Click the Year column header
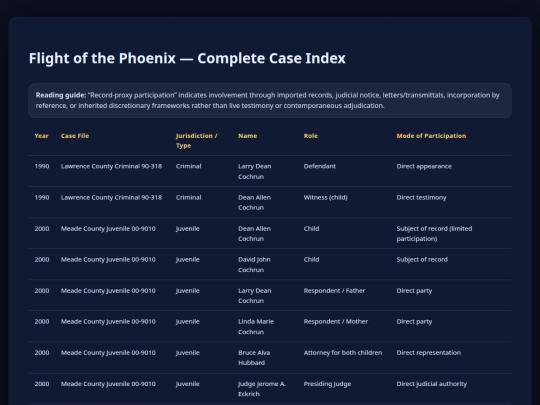Screen dimensions: 540x405 click(x=41, y=136)
